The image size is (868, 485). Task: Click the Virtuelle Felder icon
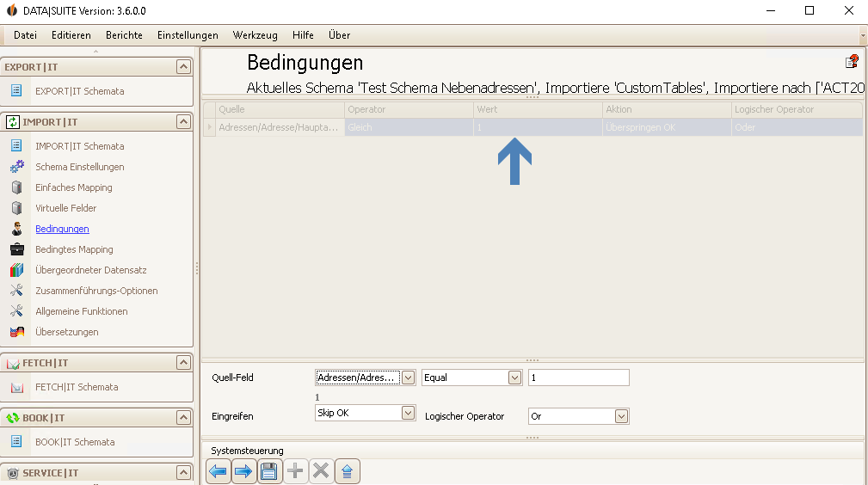click(x=16, y=207)
